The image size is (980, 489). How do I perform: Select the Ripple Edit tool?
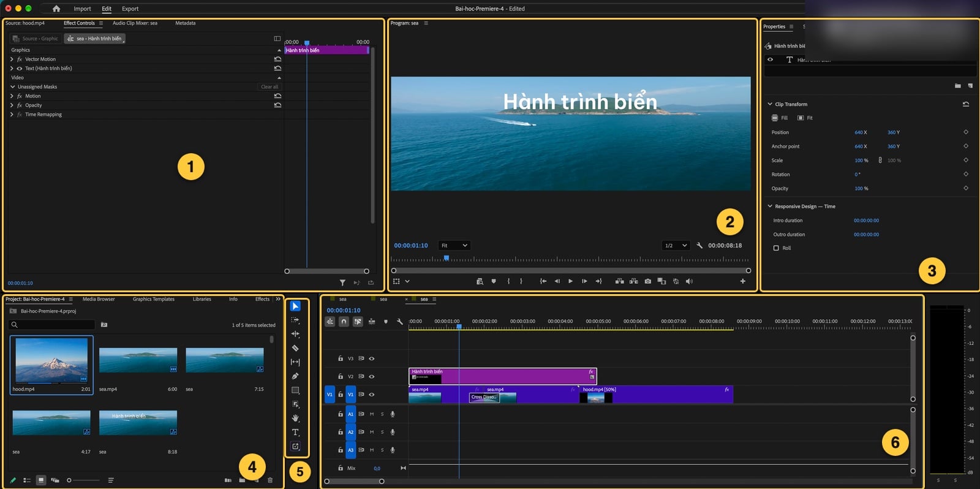click(295, 334)
